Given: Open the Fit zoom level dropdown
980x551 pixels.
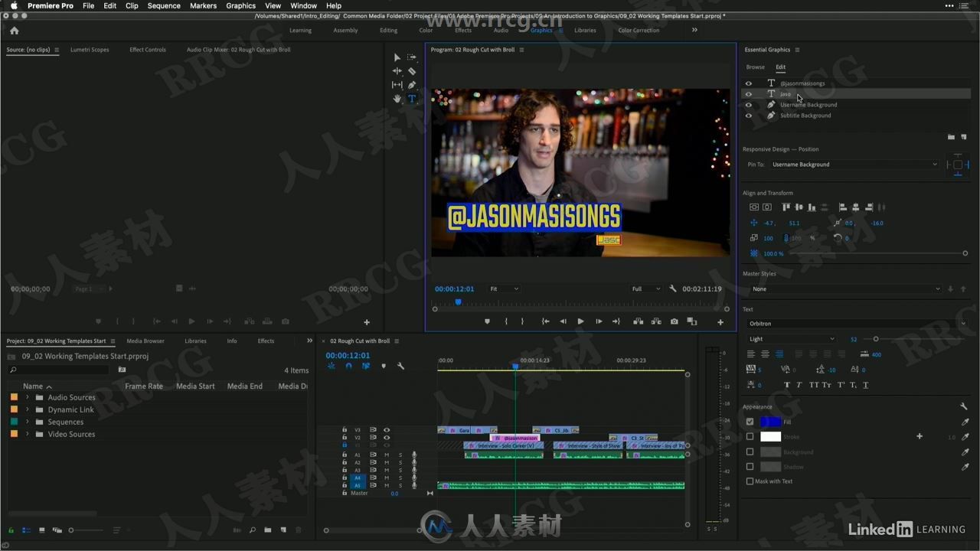Looking at the screenshot, I should tap(504, 289).
